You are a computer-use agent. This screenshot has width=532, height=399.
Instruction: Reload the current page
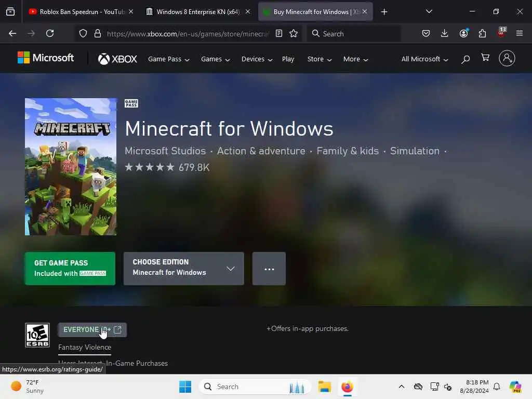[50, 33]
